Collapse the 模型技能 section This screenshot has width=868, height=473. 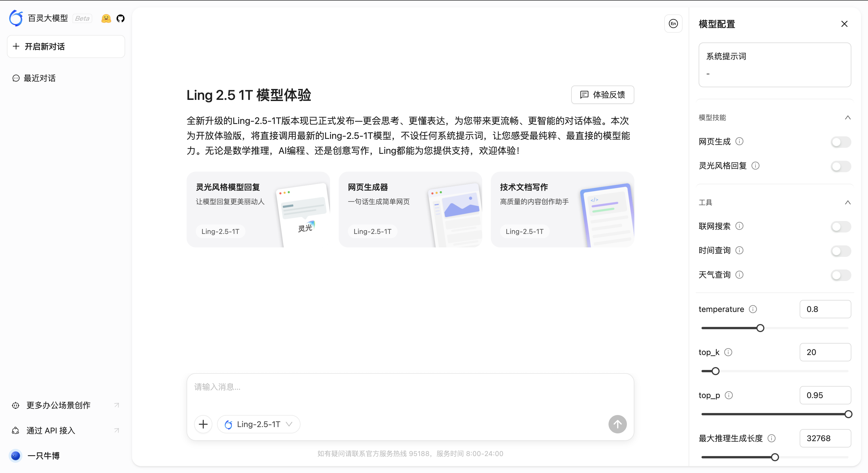click(848, 118)
